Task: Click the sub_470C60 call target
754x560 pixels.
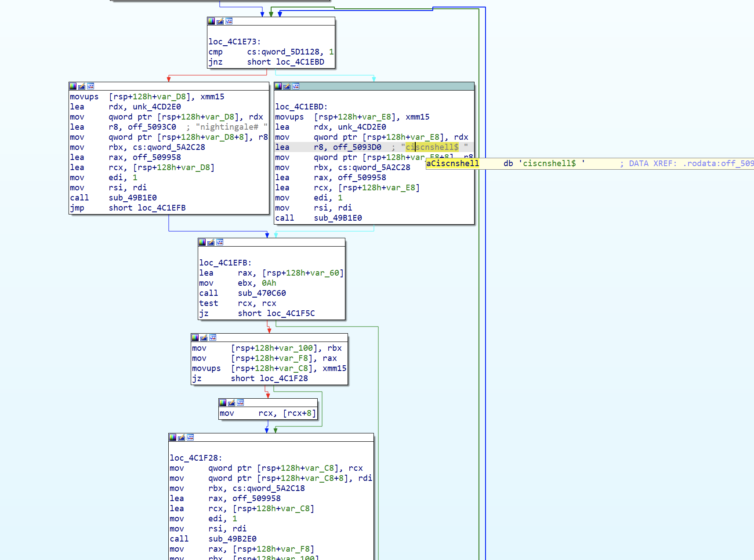Action: (x=261, y=293)
